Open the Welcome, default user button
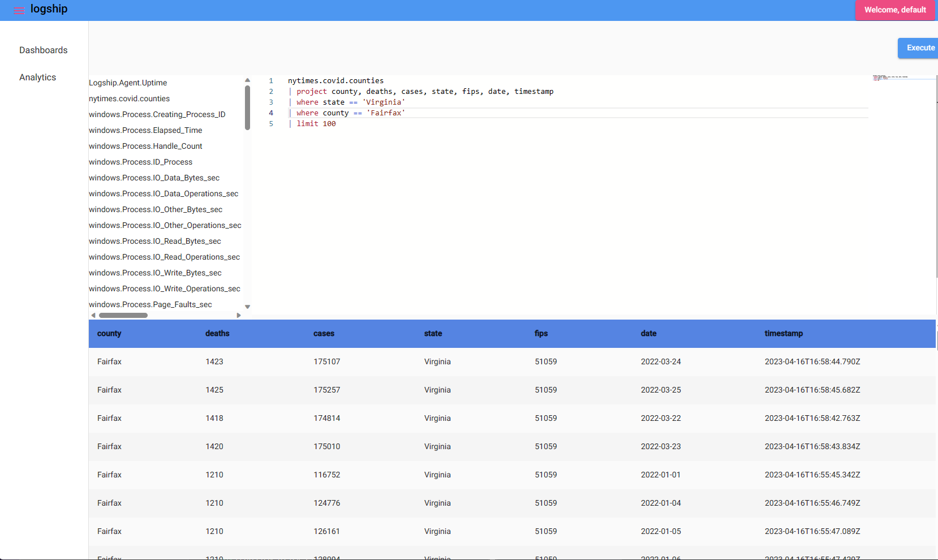This screenshot has height=560, width=938. click(894, 10)
